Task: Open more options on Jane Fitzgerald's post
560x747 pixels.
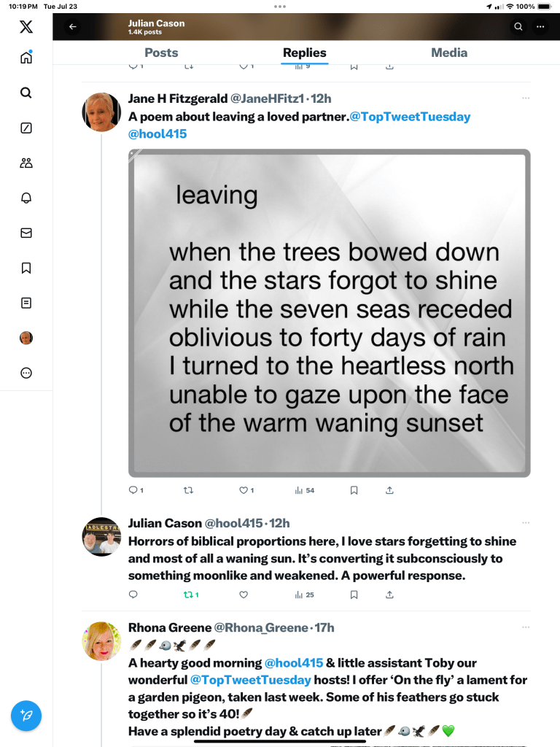Action: click(526, 98)
